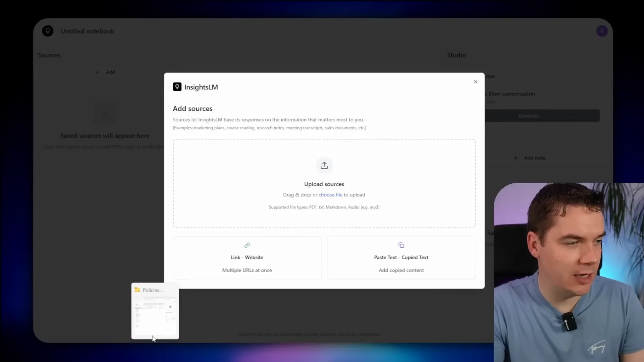The height and width of the screenshot is (362, 644).
Task: Click the Untitled notebook title
Action: [x=87, y=31]
